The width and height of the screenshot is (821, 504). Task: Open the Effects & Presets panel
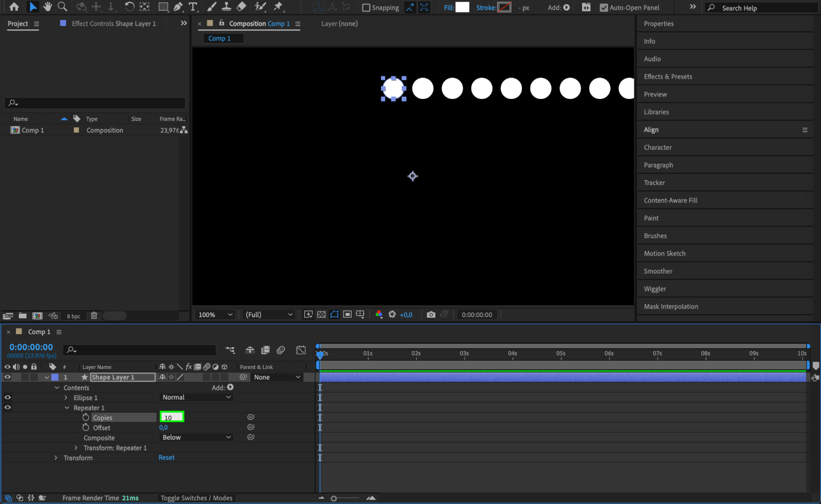[668, 77]
